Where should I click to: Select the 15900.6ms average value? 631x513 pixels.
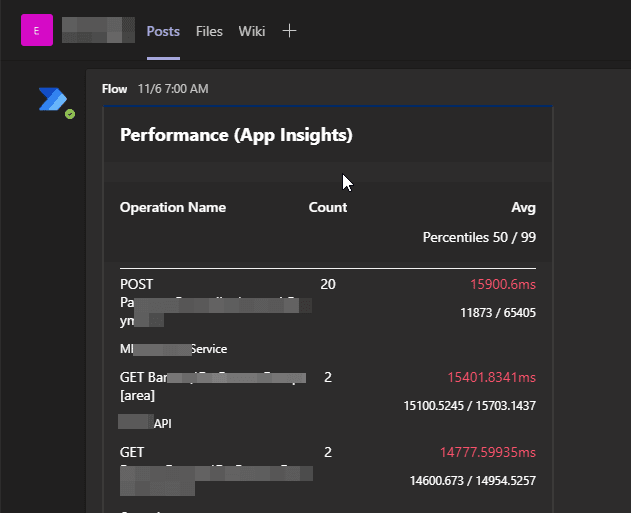tap(503, 284)
